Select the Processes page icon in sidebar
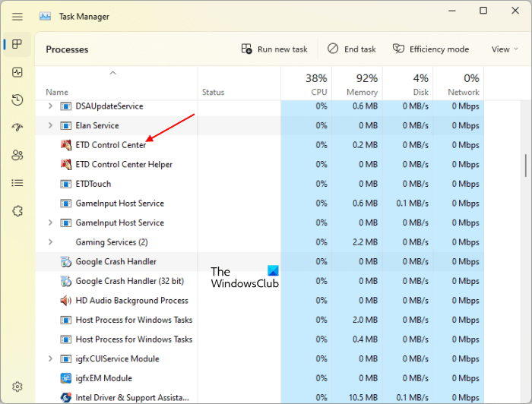The width and height of the screenshot is (532, 404). click(x=17, y=45)
